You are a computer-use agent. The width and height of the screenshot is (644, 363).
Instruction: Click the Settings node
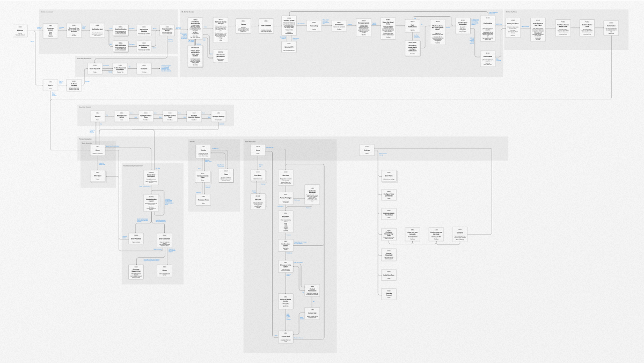point(367,151)
